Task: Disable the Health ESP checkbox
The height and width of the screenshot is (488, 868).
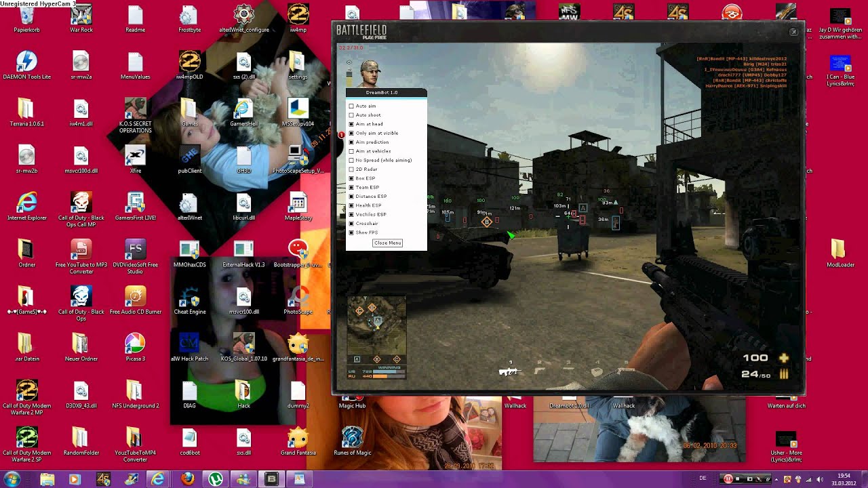Action: tap(351, 205)
